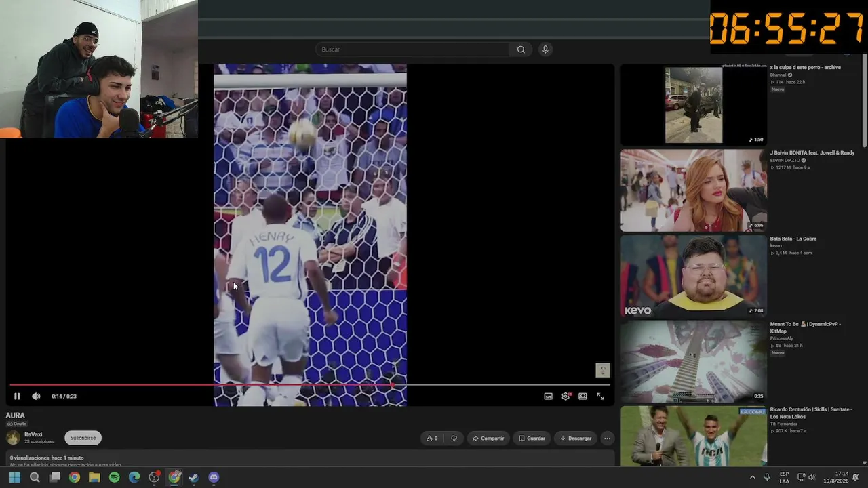Viewport: 868px width, 488px height.
Task: Open 'Meant To Be | DynamicPvP - KitMap' title
Action: tap(805, 327)
